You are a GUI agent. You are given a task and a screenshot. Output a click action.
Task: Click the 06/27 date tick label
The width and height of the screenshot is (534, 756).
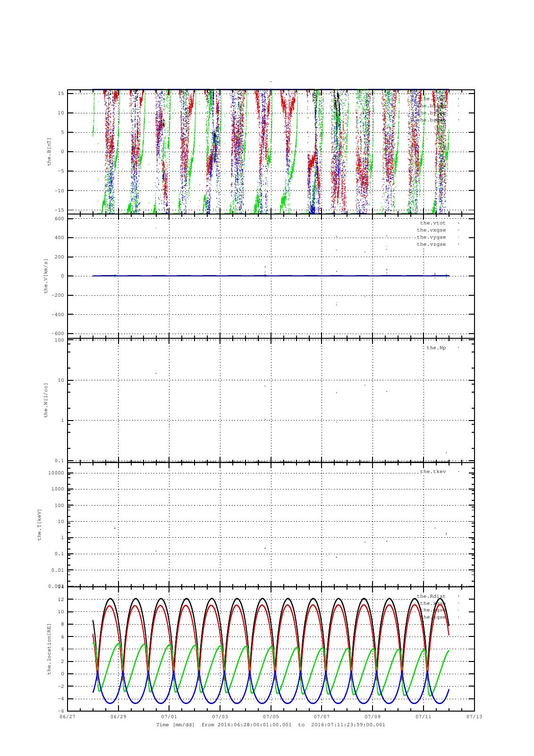click(x=67, y=716)
